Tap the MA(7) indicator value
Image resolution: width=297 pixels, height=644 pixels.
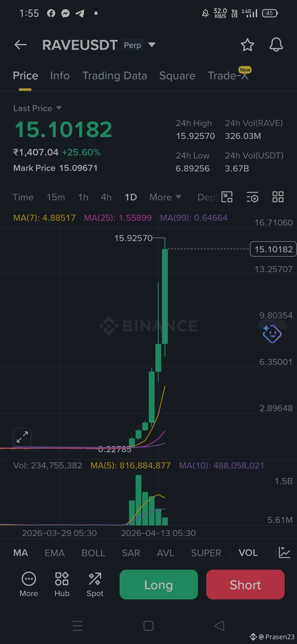tap(44, 218)
